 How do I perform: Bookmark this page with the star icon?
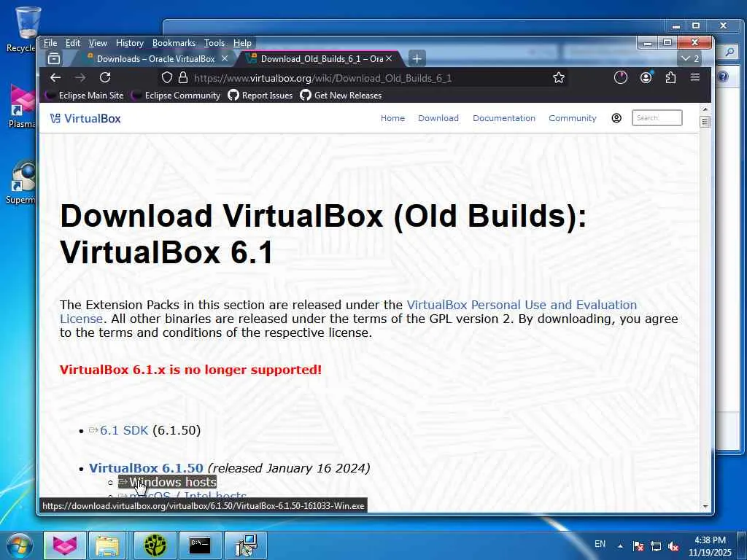pyautogui.click(x=559, y=77)
